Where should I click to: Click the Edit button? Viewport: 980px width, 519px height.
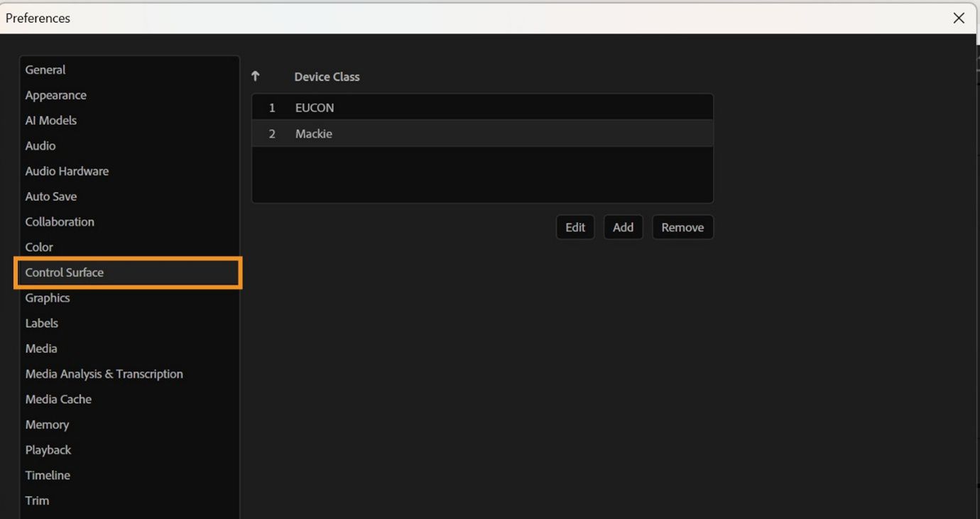click(575, 226)
